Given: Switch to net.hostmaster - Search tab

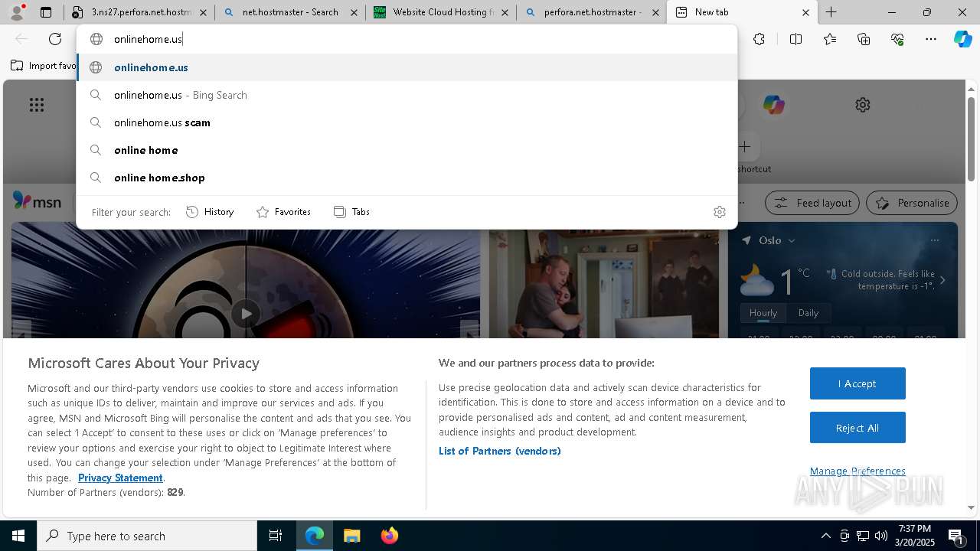Looking at the screenshot, I should [290, 12].
